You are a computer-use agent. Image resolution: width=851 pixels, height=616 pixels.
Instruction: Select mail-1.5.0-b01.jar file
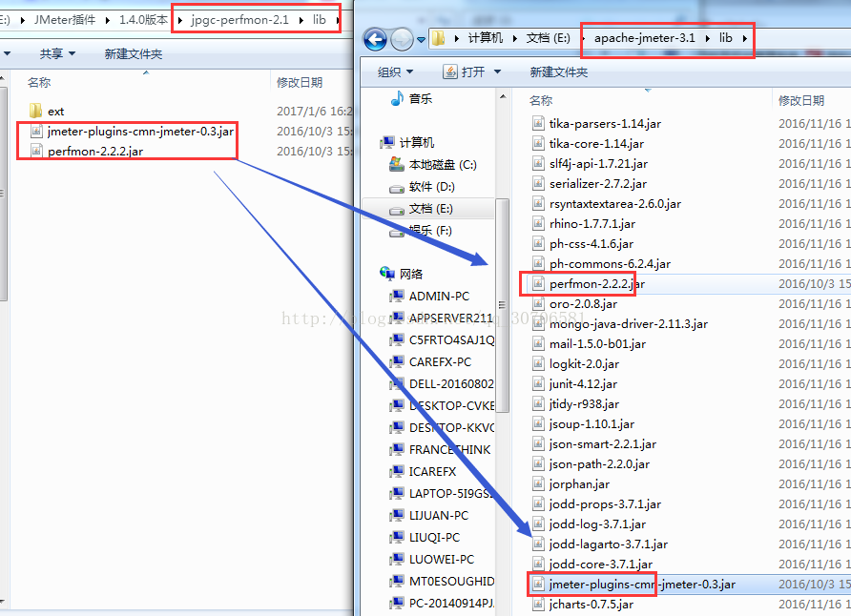589,344
